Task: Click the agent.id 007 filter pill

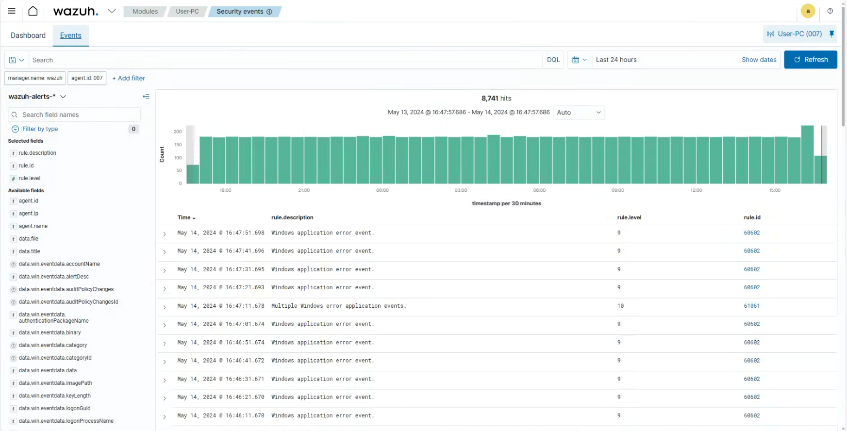Action: pyautogui.click(x=87, y=78)
